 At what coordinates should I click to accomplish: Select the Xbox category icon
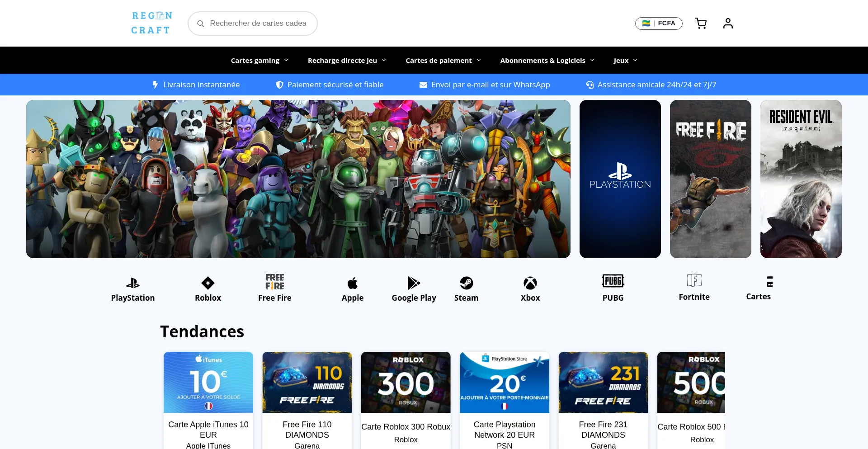coord(530,283)
